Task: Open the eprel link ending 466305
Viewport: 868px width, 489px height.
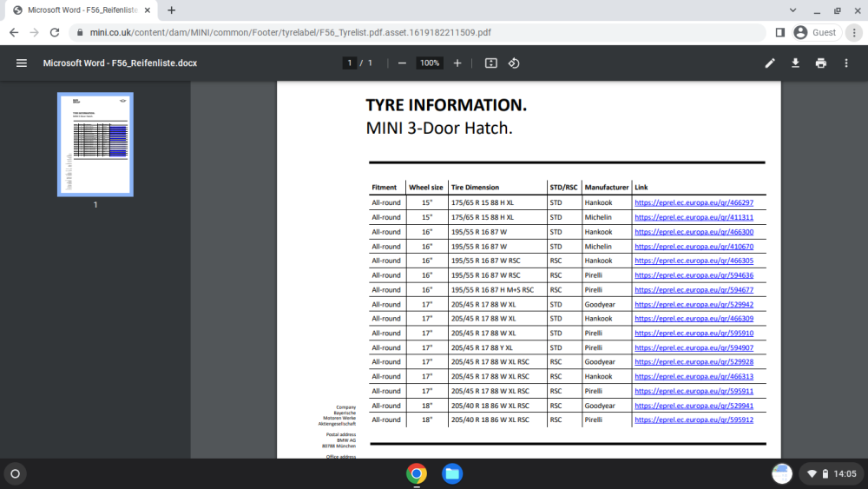Action: pos(694,261)
